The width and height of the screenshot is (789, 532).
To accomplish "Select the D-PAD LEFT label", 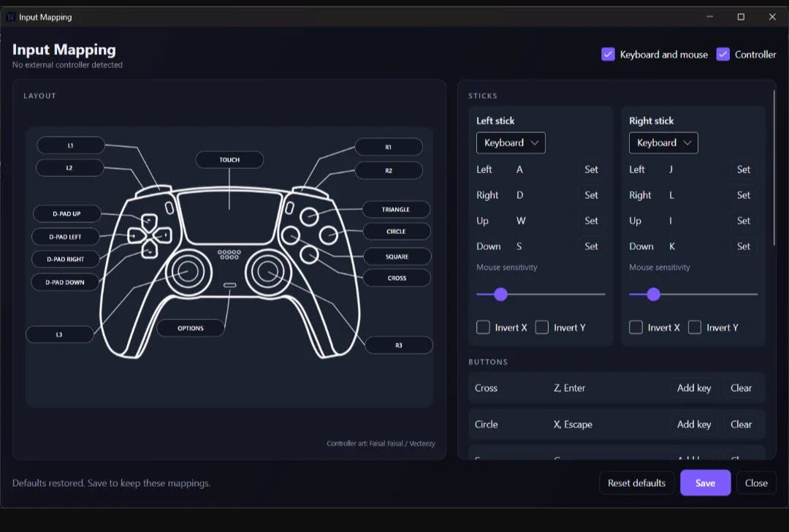I will (x=65, y=237).
